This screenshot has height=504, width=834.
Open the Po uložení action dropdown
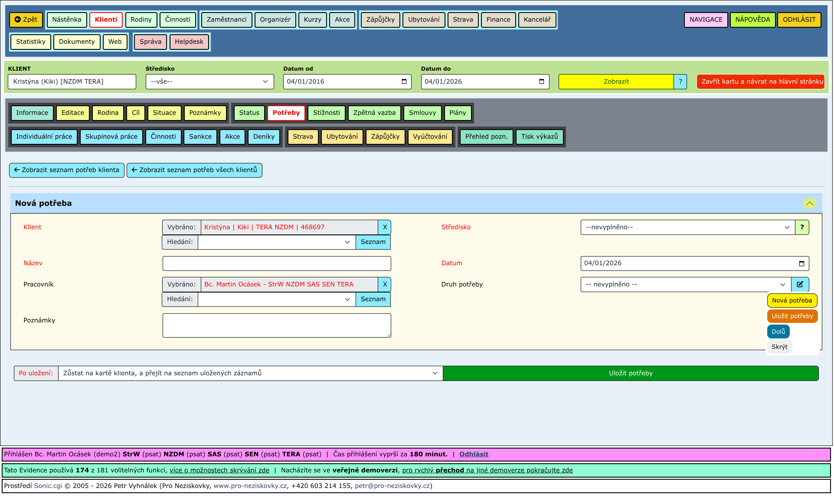[250, 373]
